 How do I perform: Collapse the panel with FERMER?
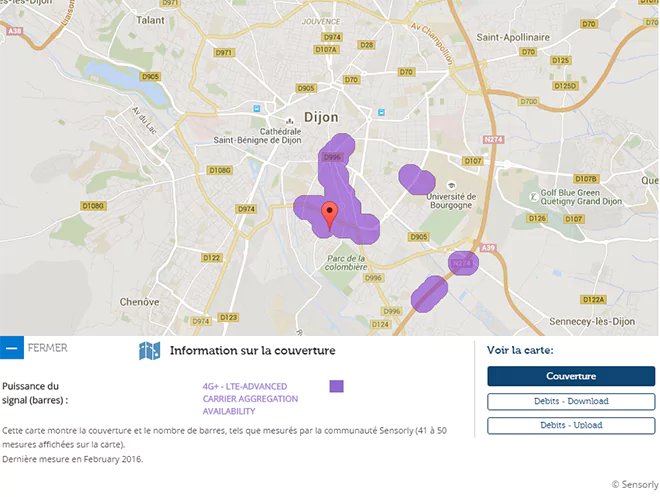click(48, 348)
